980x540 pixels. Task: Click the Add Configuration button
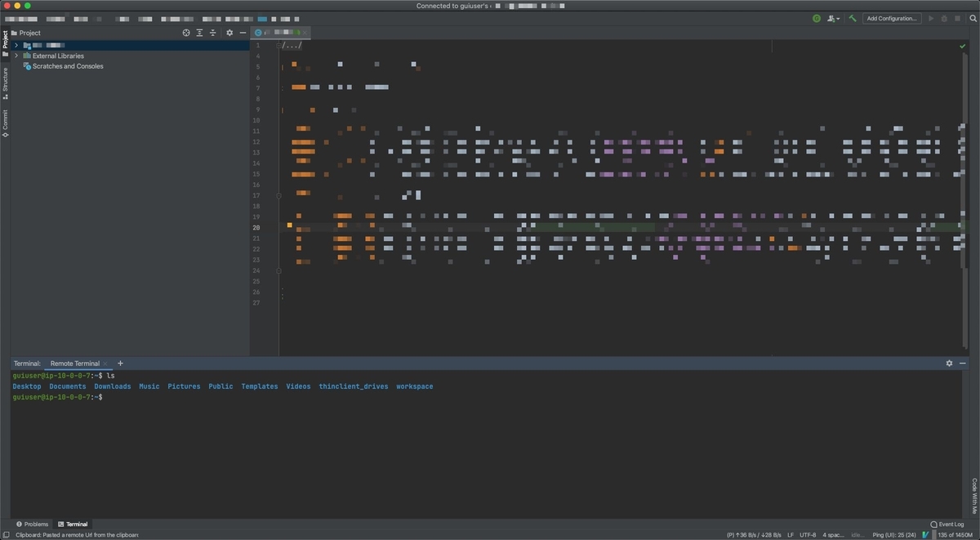pyautogui.click(x=892, y=18)
